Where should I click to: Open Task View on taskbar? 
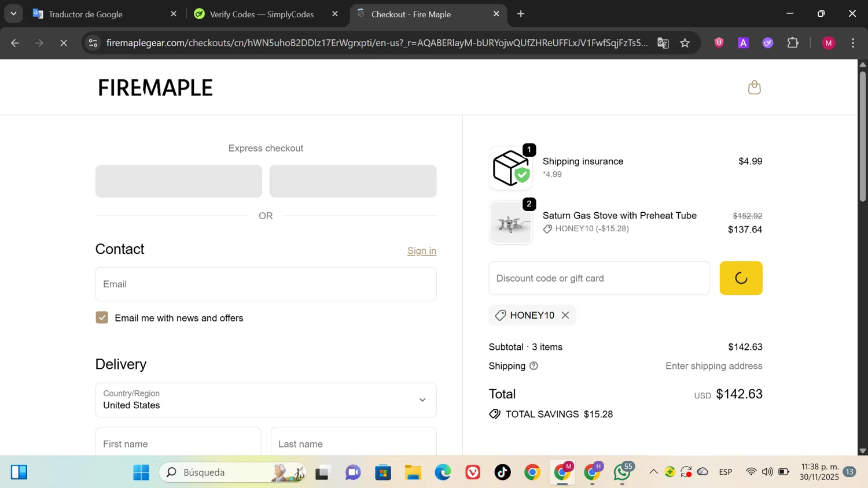[x=322, y=472]
